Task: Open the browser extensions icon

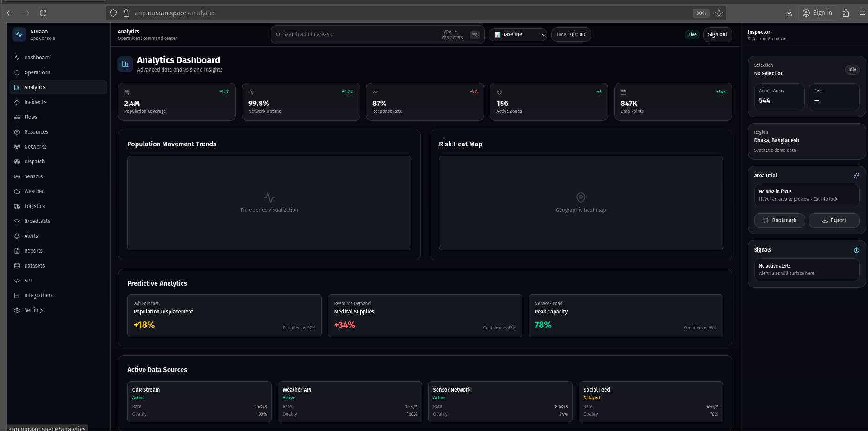Action: click(846, 13)
